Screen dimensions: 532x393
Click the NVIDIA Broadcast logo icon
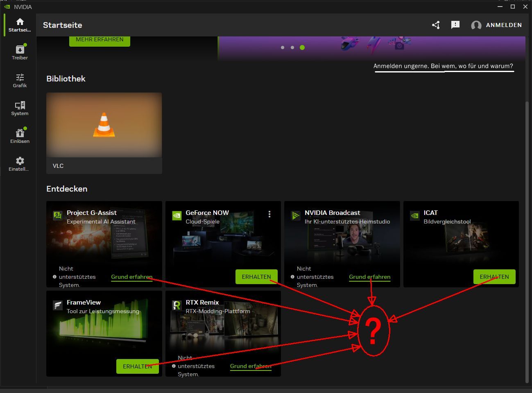point(296,215)
